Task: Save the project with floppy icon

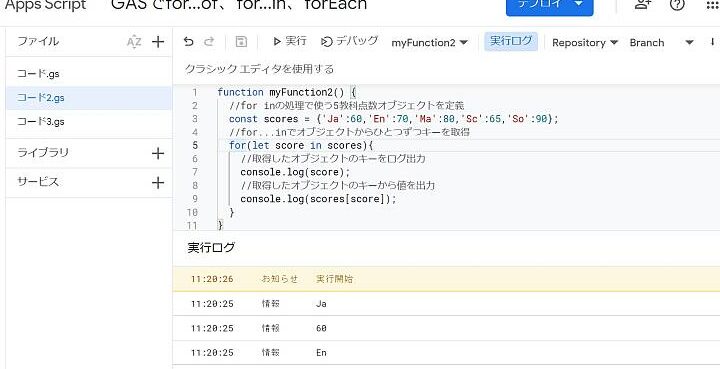Action: [x=241, y=42]
